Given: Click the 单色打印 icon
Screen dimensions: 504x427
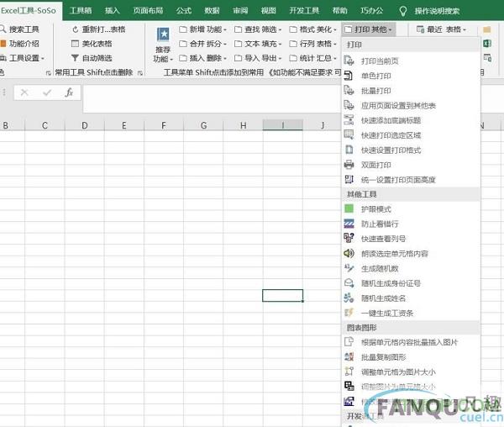Looking at the screenshot, I should 349,76.
